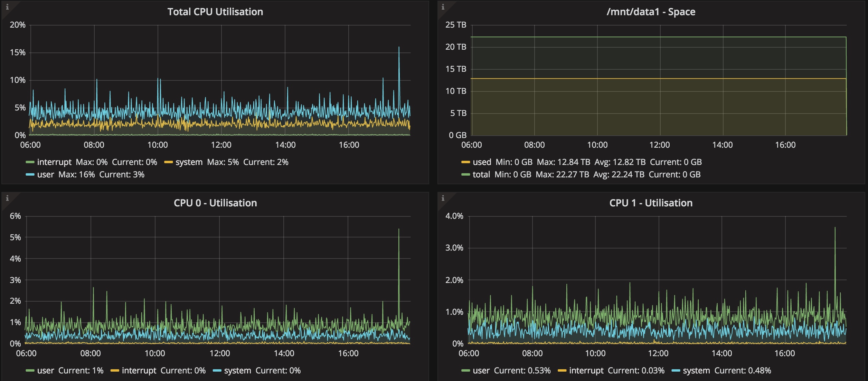Toggle interrupt series in Total CPU legend
Screen dimensions: 868x381
[54, 162]
